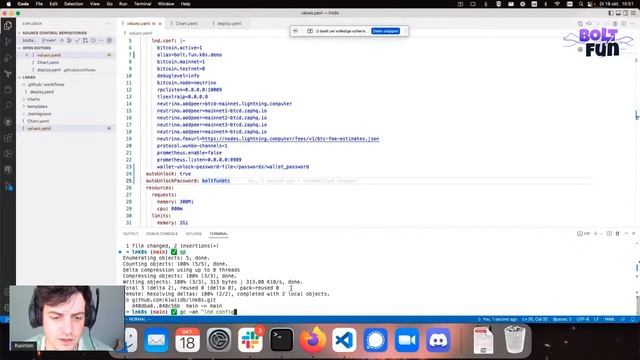
Task: Toggle secondary side bar layout icon
Action: 625,13
